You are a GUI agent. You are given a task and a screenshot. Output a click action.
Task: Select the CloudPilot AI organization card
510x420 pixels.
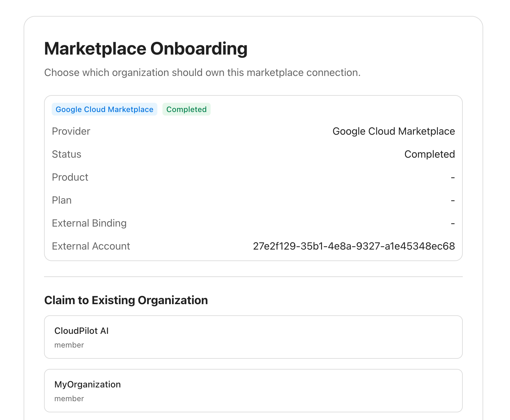click(253, 337)
